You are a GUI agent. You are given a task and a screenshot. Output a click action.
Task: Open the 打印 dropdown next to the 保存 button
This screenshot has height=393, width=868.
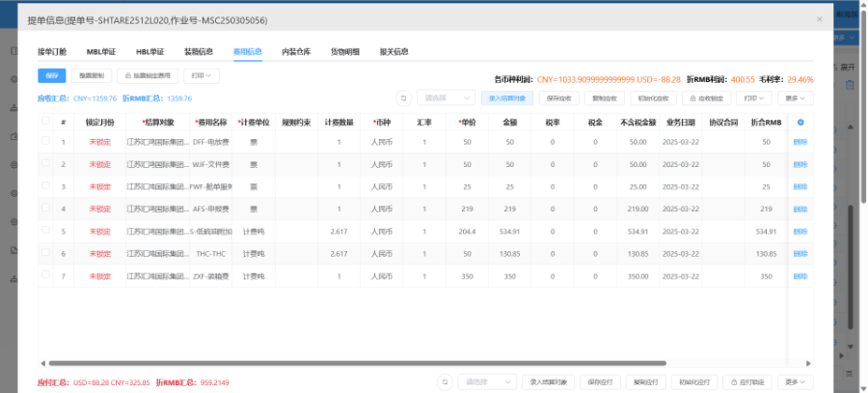[x=202, y=76]
